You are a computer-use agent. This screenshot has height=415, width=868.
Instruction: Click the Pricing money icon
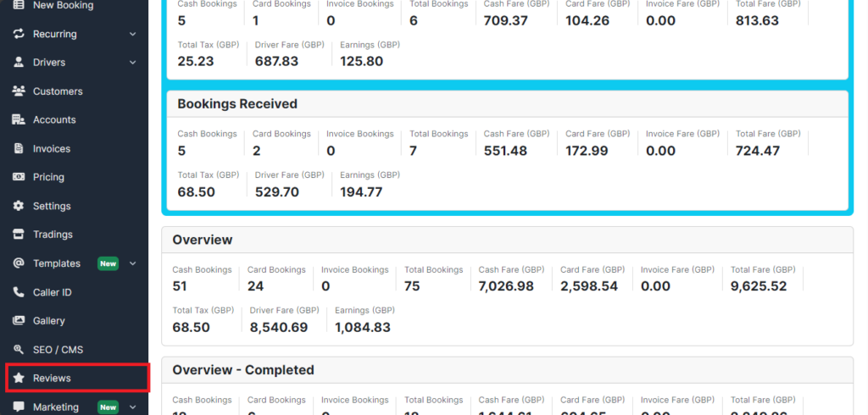[19, 177]
